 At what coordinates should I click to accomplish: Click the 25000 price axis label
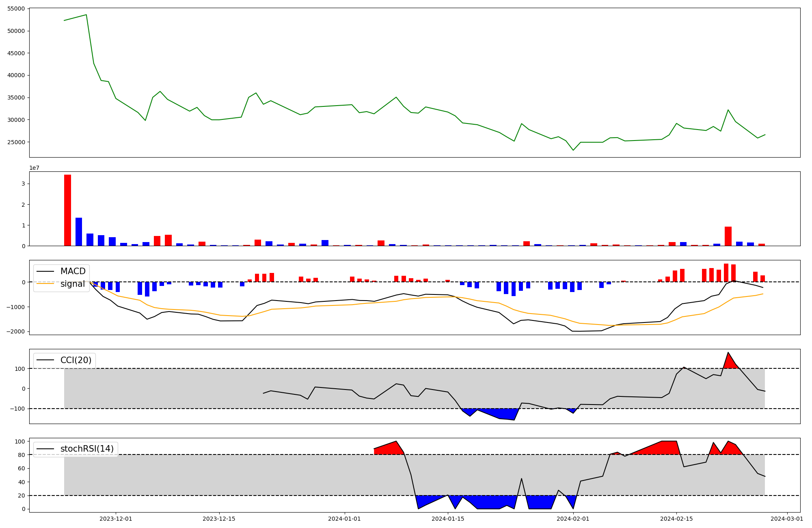[x=16, y=142]
